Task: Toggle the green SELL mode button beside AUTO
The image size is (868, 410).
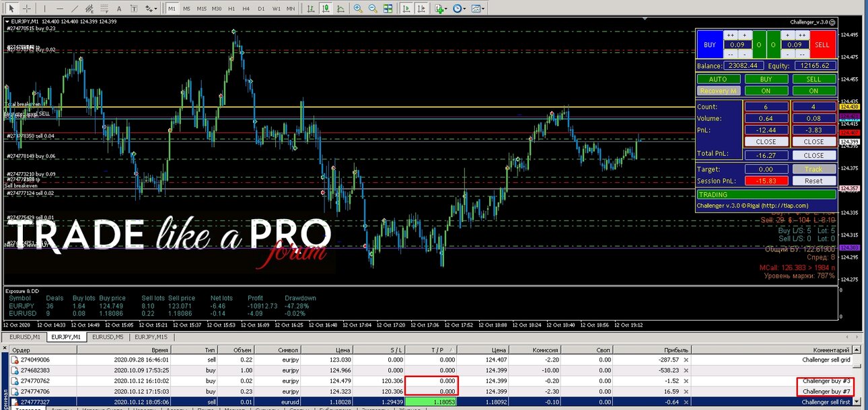Action: click(813, 79)
